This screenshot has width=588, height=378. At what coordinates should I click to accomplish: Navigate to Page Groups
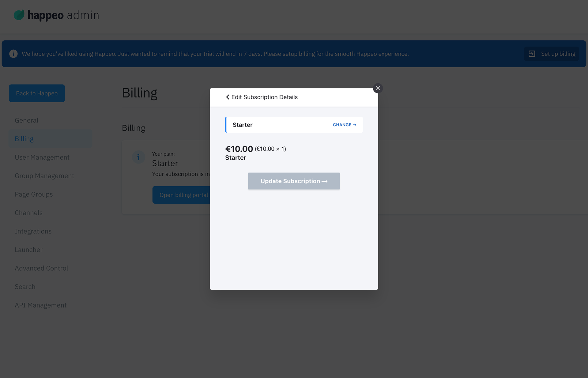click(34, 194)
